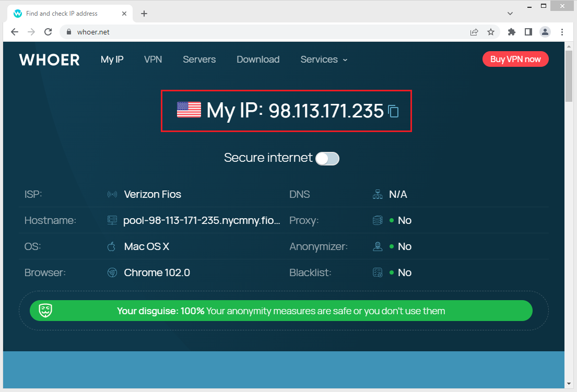This screenshot has height=392, width=577.
Task: Open the Chrome three-dot menu
Action: coord(562,32)
